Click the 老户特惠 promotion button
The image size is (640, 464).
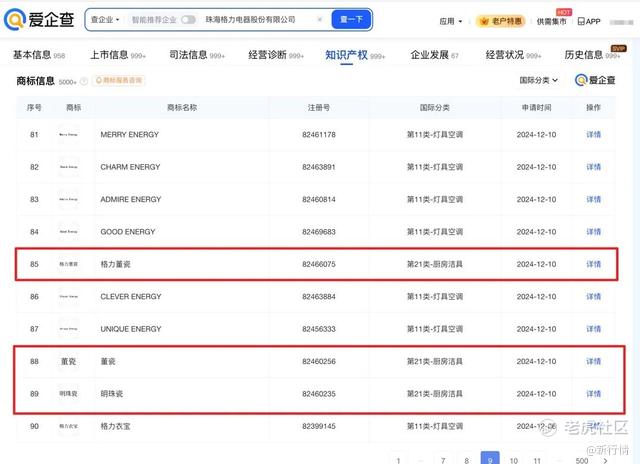tap(501, 21)
